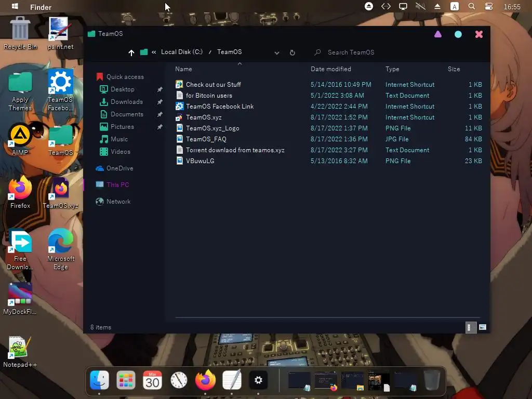
Task: Select OneDrive in the sidebar
Action: (x=114, y=168)
